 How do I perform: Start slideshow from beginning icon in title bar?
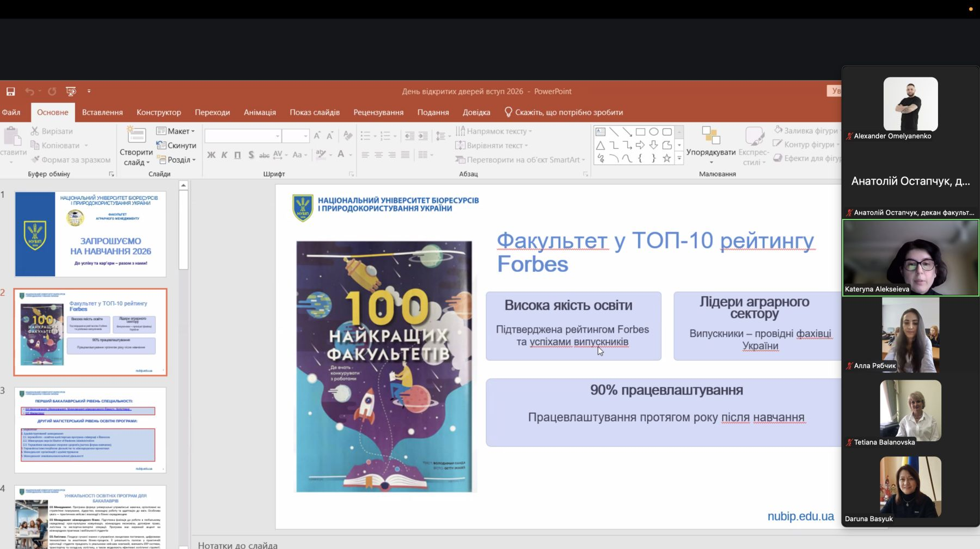71,91
